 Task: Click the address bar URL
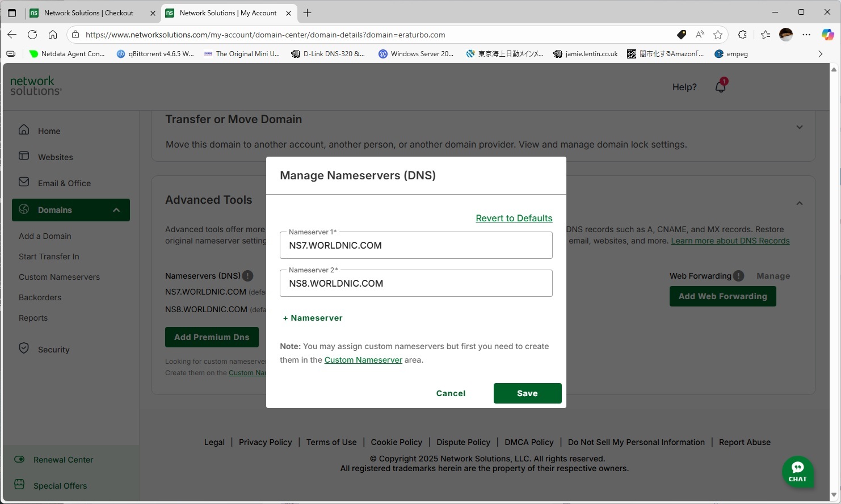point(265,35)
